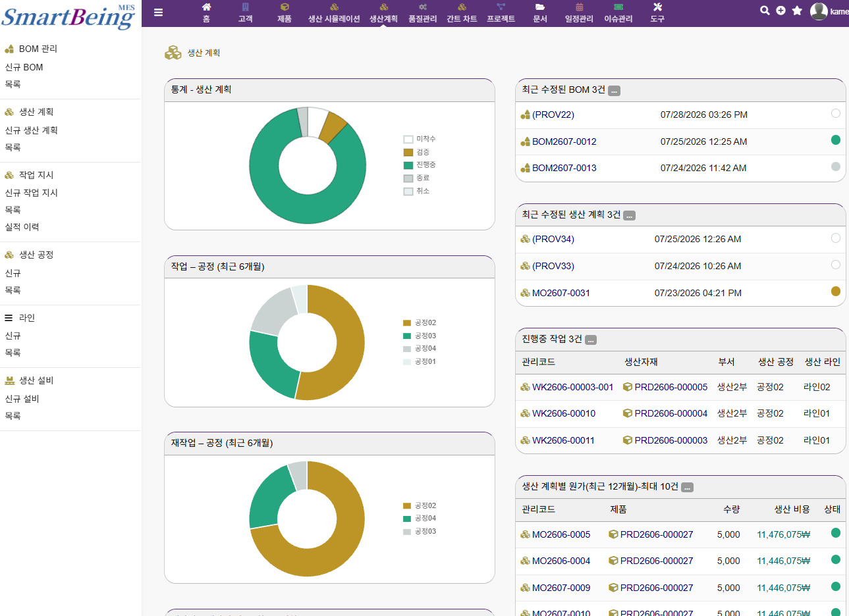Expand ... button beside 최근 수정된 생산 계획 3건
The width and height of the screenshot is (849, 616).
click(x=629, y=216)
